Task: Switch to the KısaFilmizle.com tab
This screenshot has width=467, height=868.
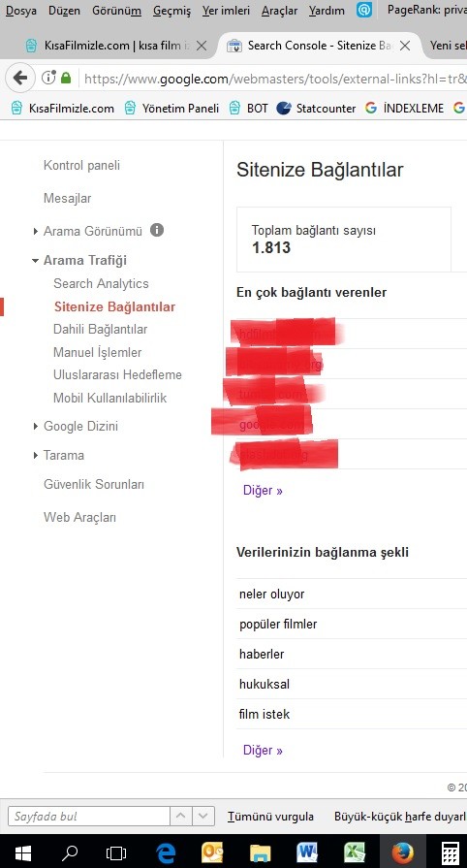Action: click(x=116, y=46)
